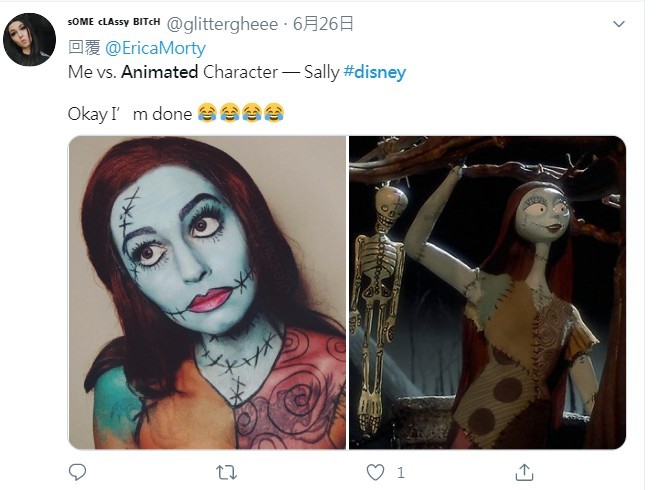The width and height of the screenshot is (657, 490).
Task: Click "Me vs." at the tweet's start
Action: (91, 72)
